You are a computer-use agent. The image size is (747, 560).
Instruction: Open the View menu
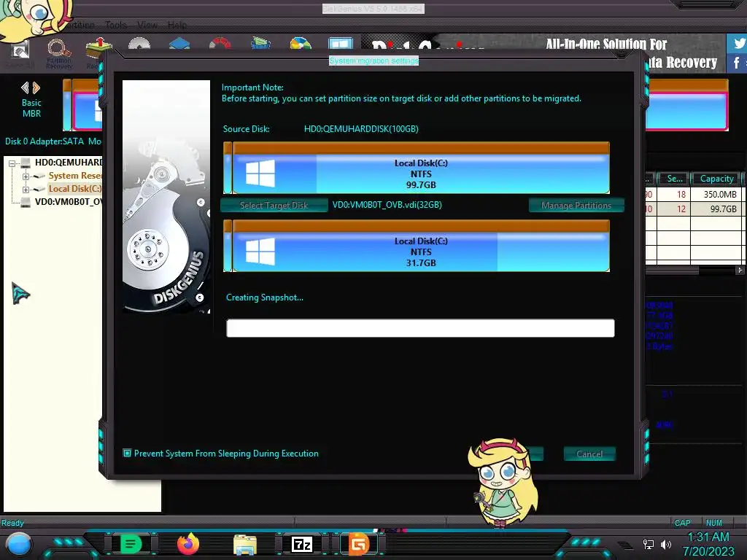pos(147,25)
